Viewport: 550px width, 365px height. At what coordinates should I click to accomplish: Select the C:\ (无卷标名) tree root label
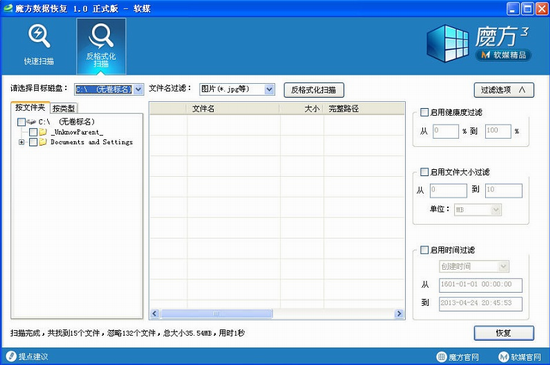point(66,122)
